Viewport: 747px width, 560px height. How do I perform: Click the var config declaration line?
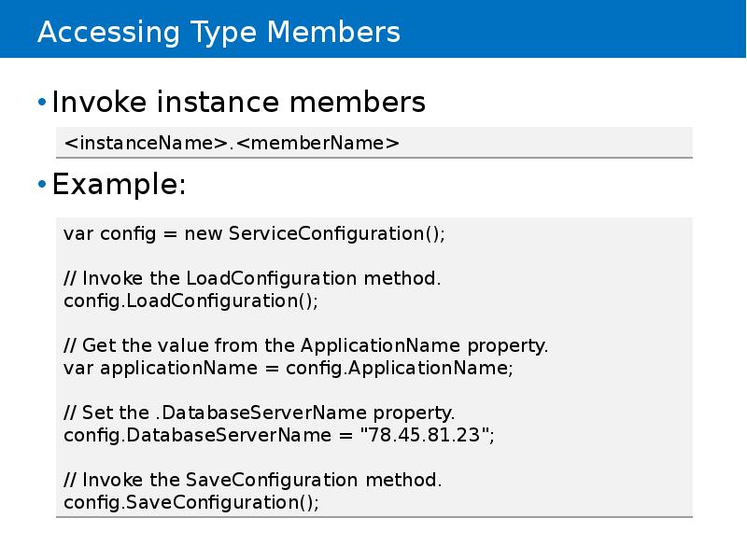(255, 234)
